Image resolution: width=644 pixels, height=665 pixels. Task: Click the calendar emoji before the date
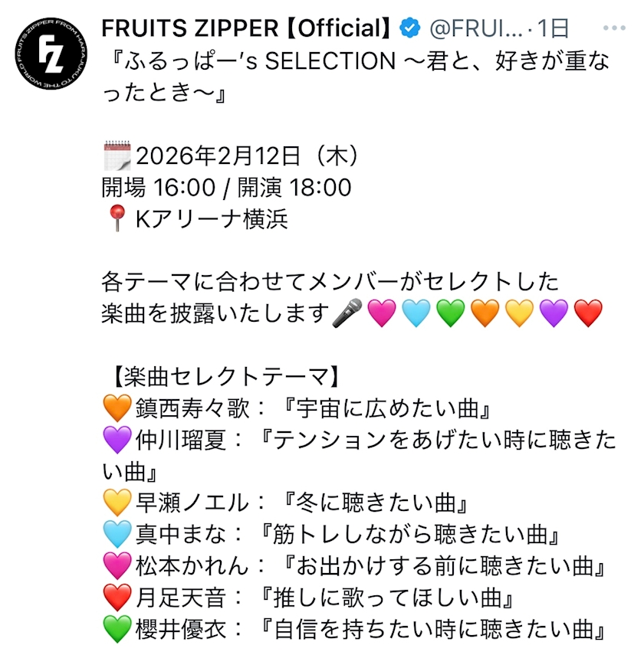click(117, 156)
